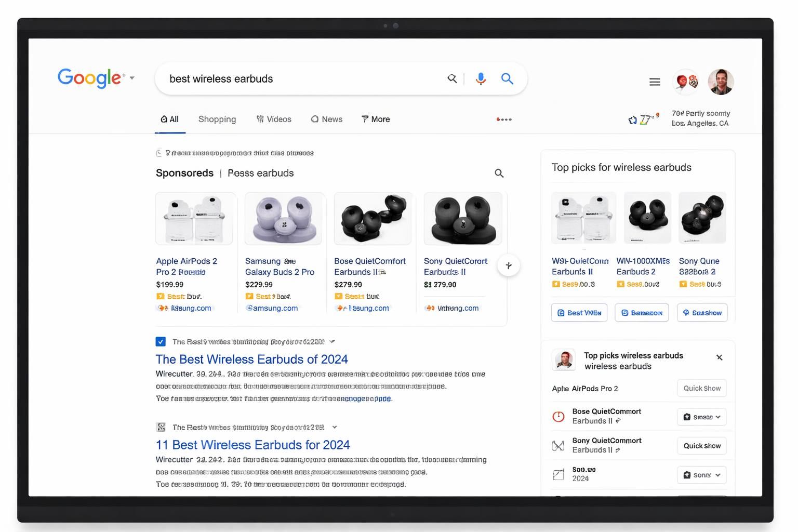The image size is (798, 532).
Task: Close the Top picks wireless earbuds panel
Action: point(720,357)
